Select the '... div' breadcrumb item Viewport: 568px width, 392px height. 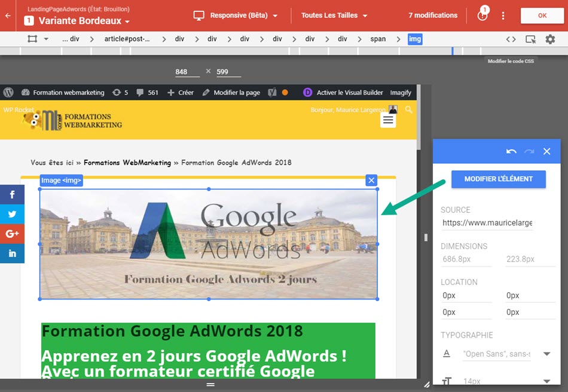(x=71, y=39)
